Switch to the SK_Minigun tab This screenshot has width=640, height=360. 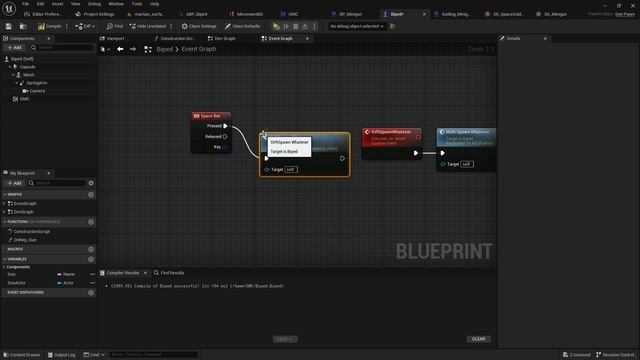point(552,14)
